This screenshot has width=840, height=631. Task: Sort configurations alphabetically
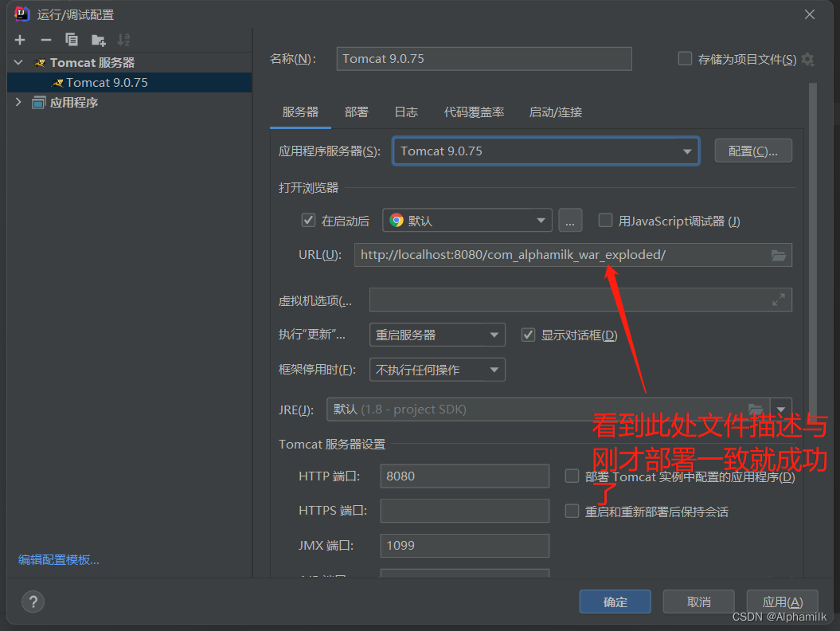123,40
